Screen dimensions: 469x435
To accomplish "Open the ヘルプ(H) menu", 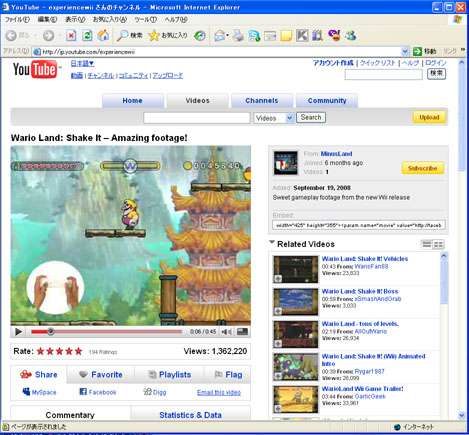I will (176, 20).
